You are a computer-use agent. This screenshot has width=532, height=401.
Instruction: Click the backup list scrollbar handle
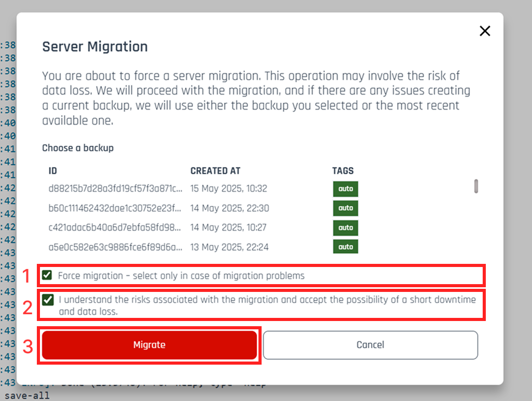point(476,186)
